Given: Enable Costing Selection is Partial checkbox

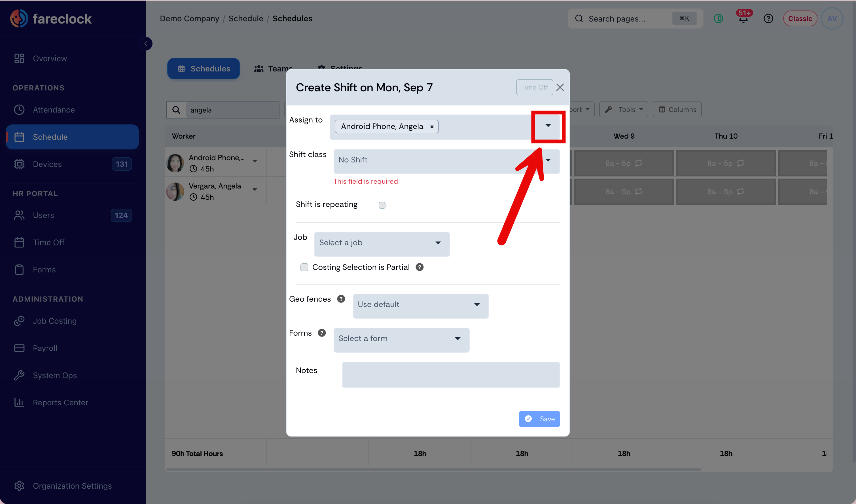Looking at the screenshot, I should (x=304, y=267).
